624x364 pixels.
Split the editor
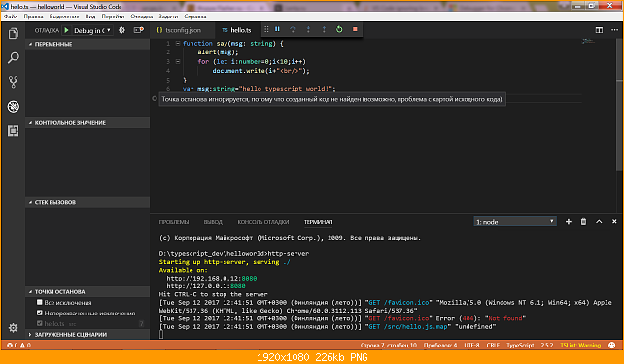(599, 30)
